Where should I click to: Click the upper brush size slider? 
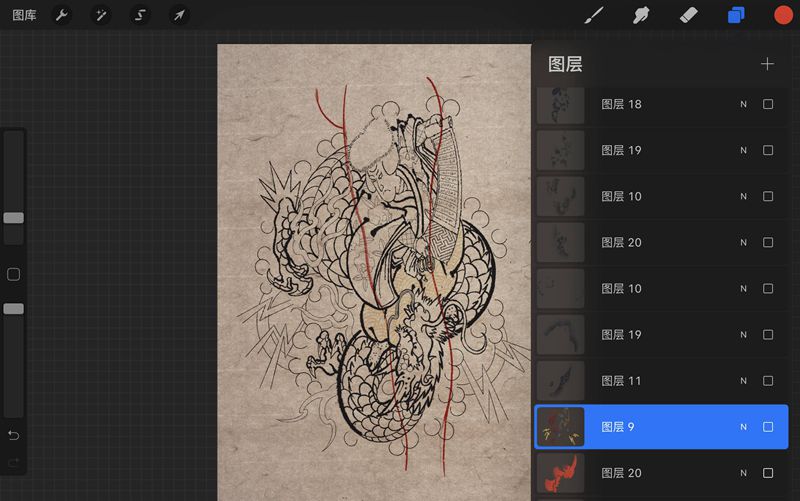14,217
